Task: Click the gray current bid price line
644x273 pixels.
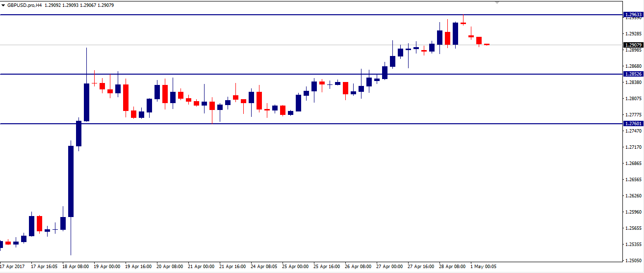Action: tap(294, 45)
